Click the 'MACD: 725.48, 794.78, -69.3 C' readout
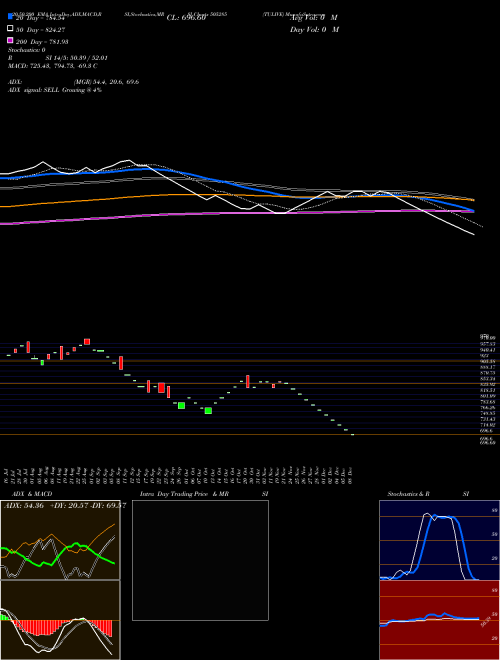This screenshot has width=500, height=660. click(x=53, y=66)
